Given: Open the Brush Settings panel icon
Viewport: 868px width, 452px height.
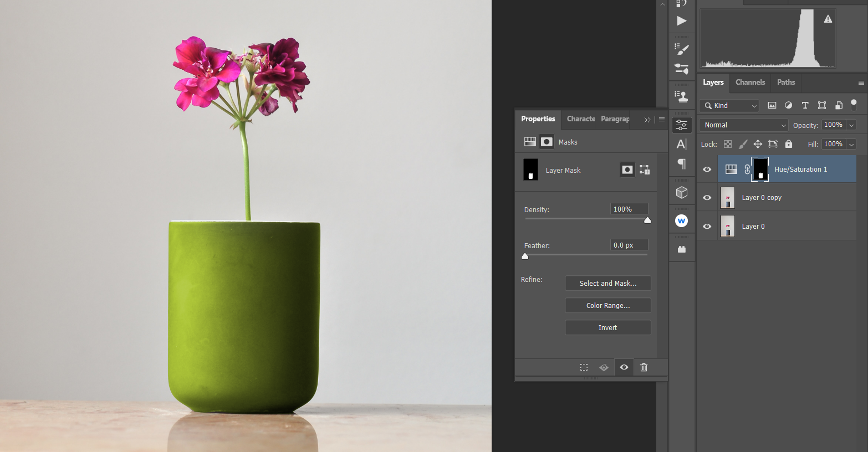Looking at the screenshot, I should [682, 49].
